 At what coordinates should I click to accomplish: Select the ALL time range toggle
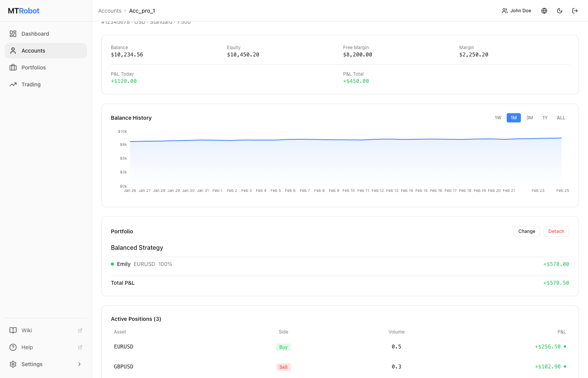pos(561,118)
